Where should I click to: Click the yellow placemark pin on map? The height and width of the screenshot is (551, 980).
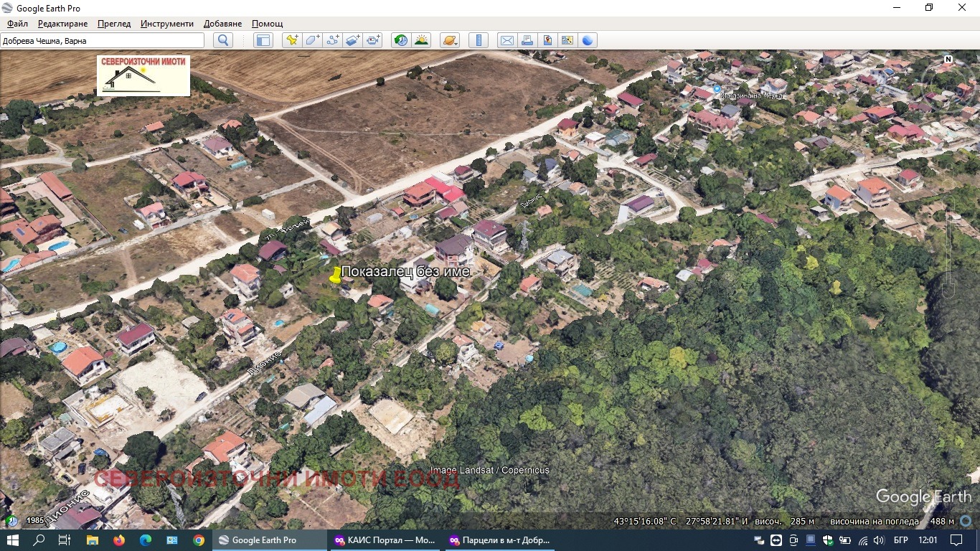tap(335, 275)
